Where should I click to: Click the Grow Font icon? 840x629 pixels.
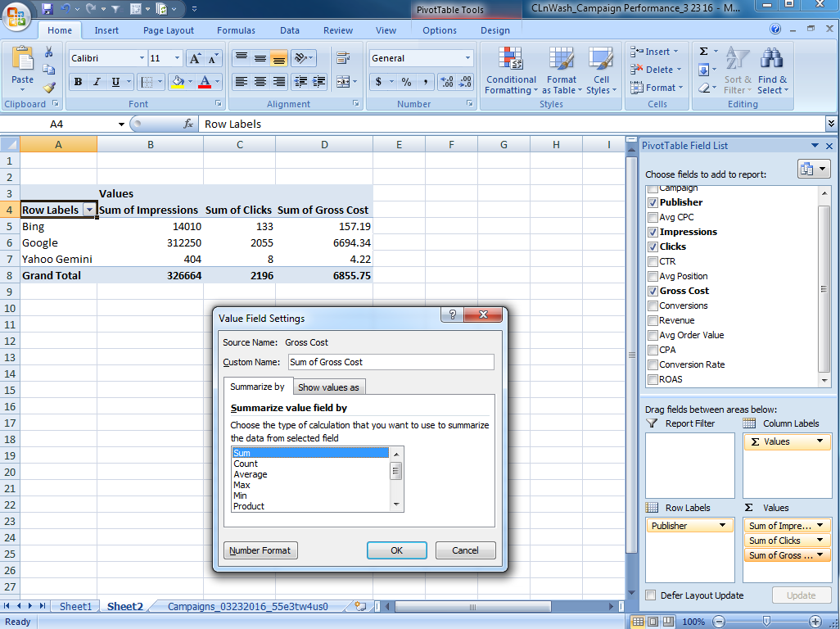tap(195, 58)
